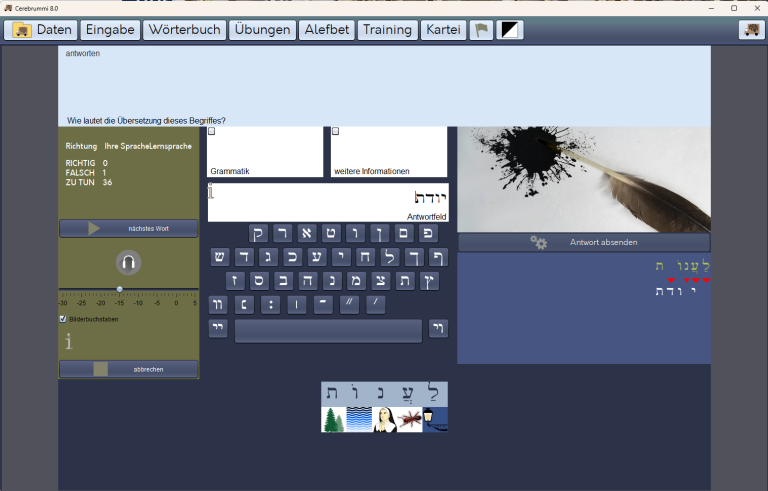
Task: Open the Übungen menu
Action: click(262, 30)
